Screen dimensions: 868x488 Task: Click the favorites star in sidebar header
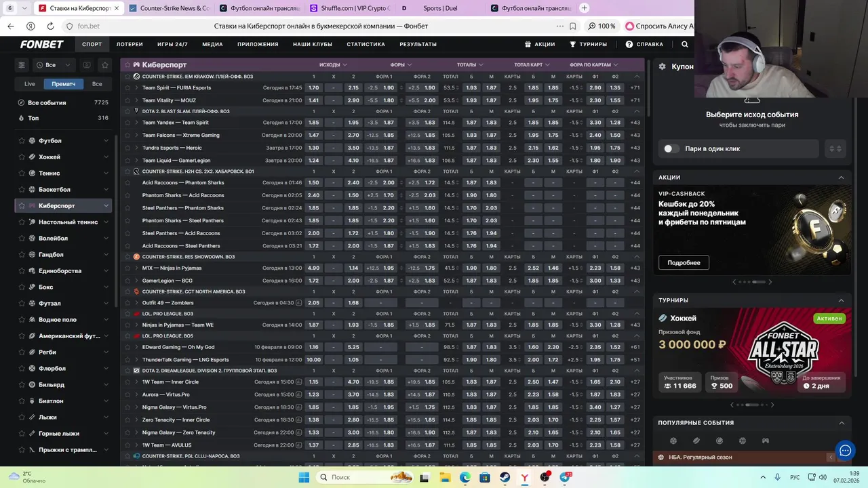pos(104,65)
